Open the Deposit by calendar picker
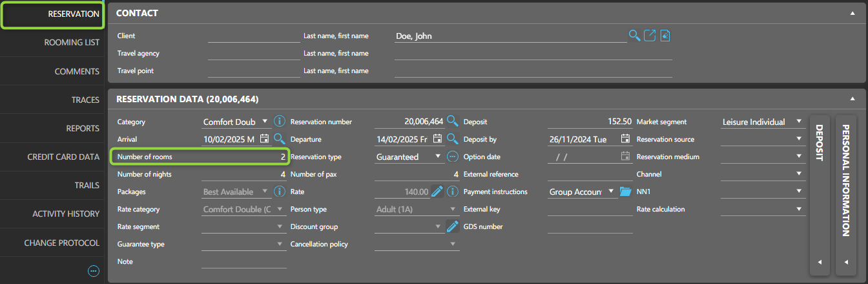 point(625,139)
